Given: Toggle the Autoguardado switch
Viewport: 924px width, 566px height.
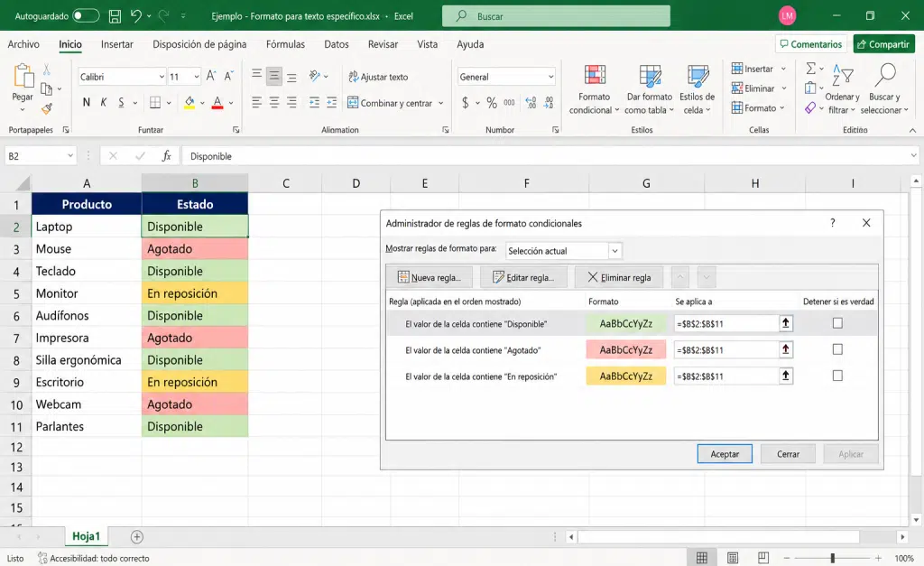Looking at the screenshot, I should (86, 16).
